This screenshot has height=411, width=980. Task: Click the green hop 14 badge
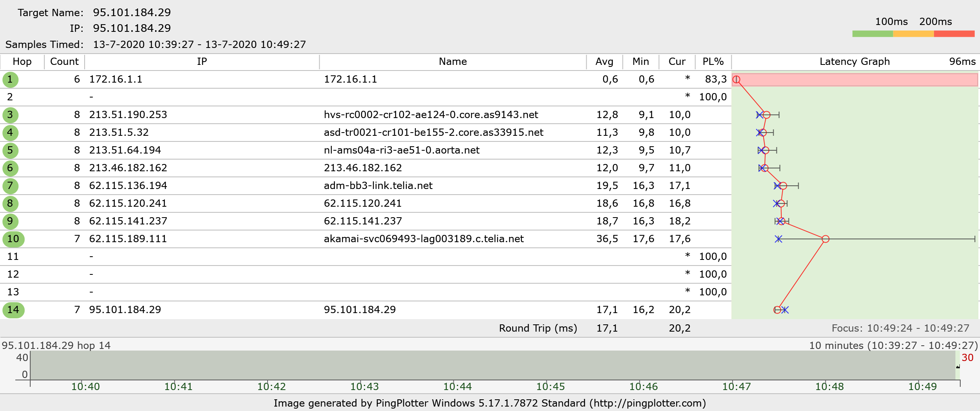pyautogui.click(x=13, y=310)
